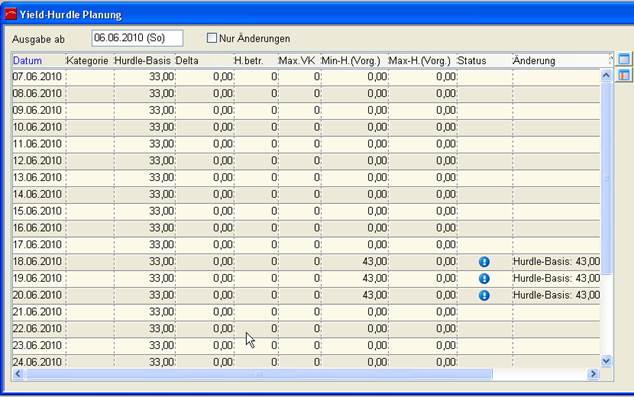Select the row dated 08.06.2010

tap(306, 93)
